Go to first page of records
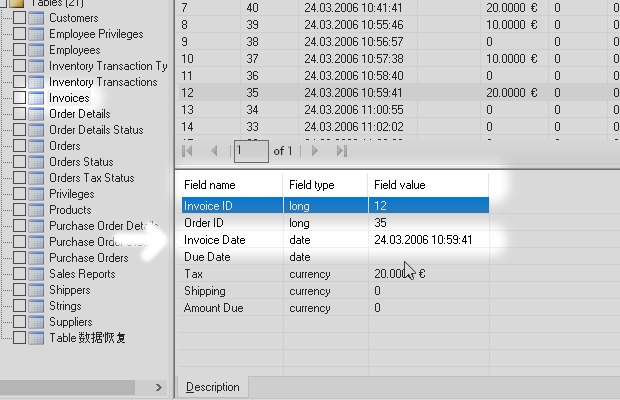 (189, 151)
